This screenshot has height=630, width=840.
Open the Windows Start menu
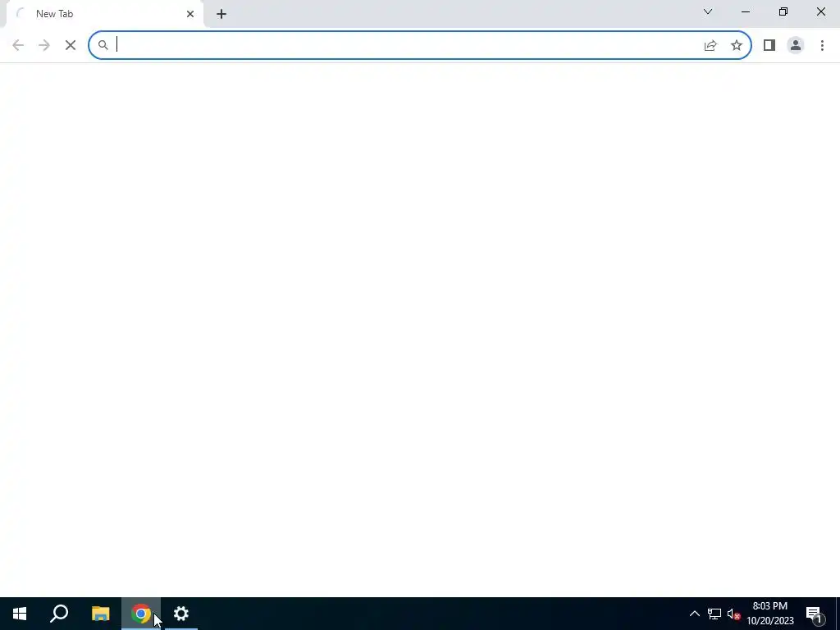(20, 614)
